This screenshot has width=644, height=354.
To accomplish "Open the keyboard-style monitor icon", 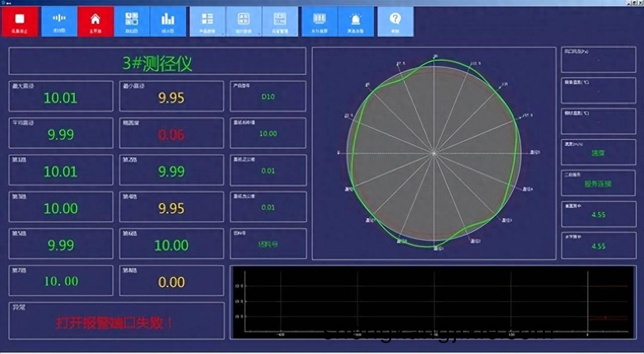I will pyautogui.click(x=319, y=21).
